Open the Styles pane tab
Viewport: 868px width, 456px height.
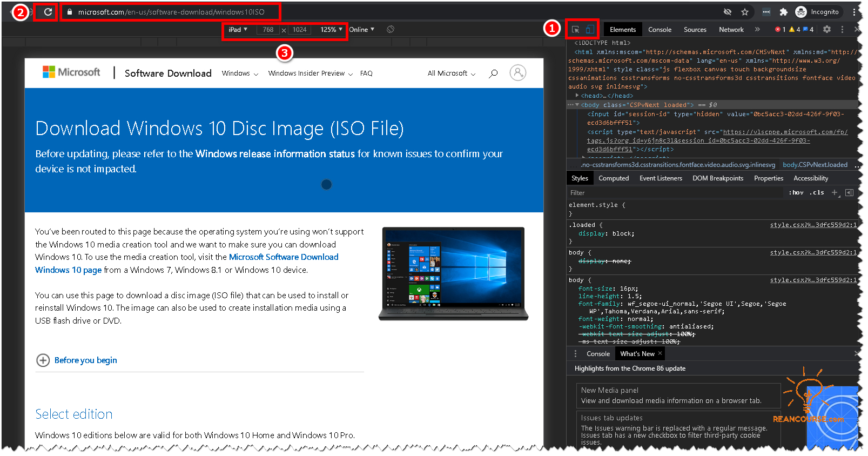click(580, 178)
